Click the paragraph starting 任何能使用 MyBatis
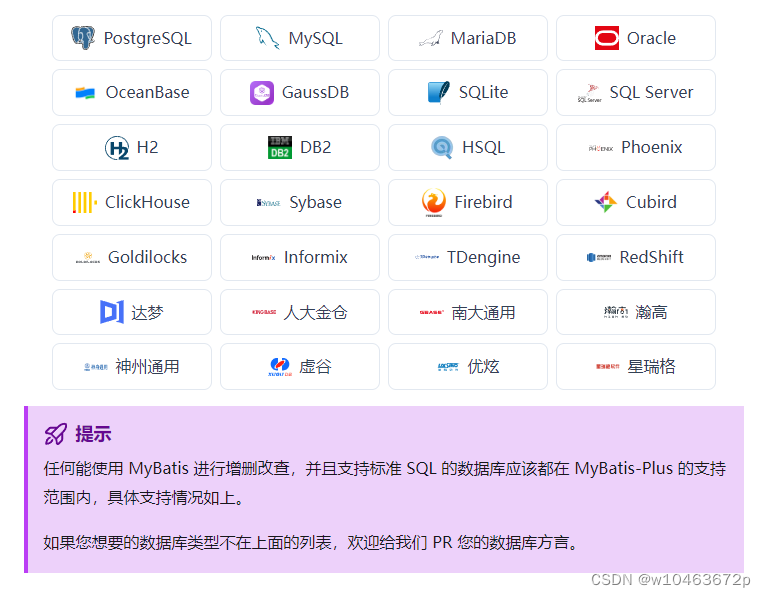This screenshot has height=597, width=766. point(384,483)
